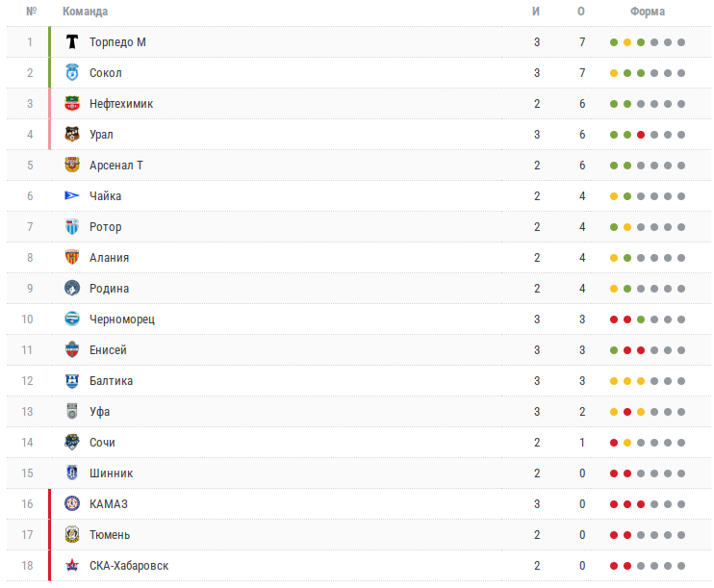Click the Торпедо М team logo

pyautogui.click(x=72, y=42)
